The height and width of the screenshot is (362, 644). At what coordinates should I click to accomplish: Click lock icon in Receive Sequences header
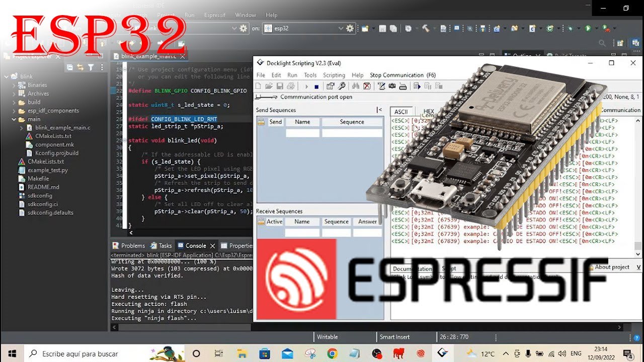(x=261, y=222)
